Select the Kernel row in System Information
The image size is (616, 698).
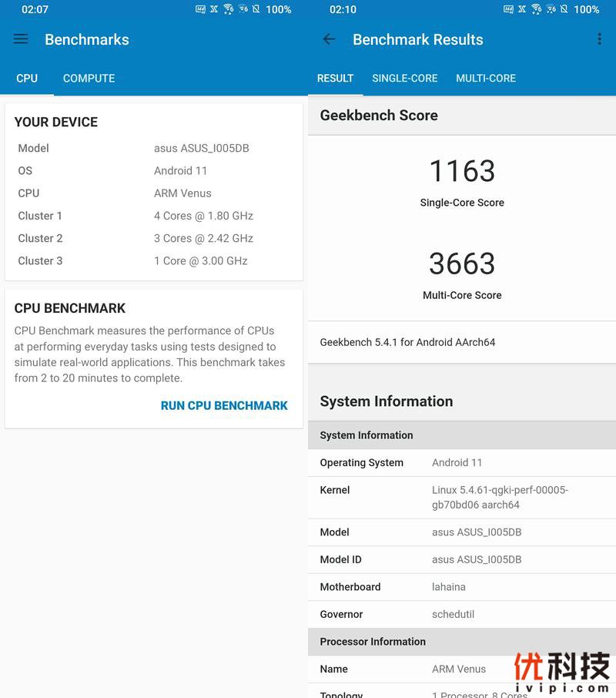click(x=462, y=497)
